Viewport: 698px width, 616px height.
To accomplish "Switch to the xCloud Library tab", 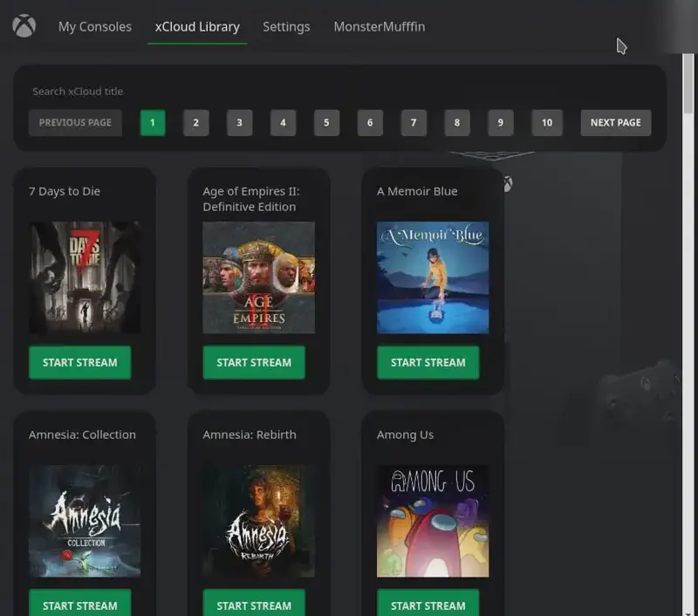I will (x=197, y=26).
